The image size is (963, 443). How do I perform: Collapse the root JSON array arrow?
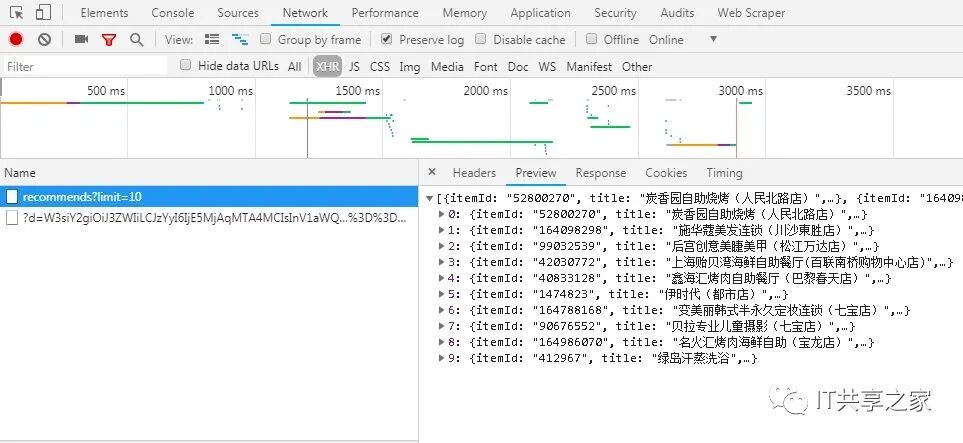pyautogui.click(x=429, y=198)
